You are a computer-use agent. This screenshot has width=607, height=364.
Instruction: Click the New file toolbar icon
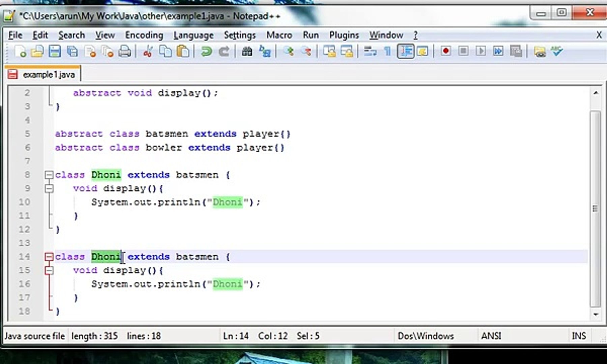(20, 52)
